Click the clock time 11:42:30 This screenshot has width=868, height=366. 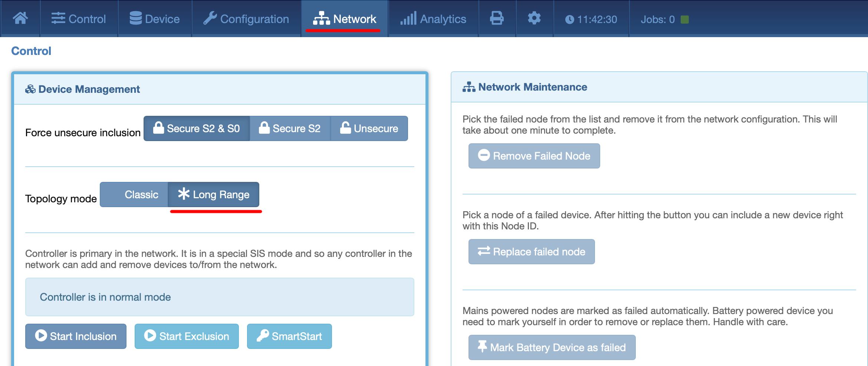pyautogui.click(x=591, y=19)
